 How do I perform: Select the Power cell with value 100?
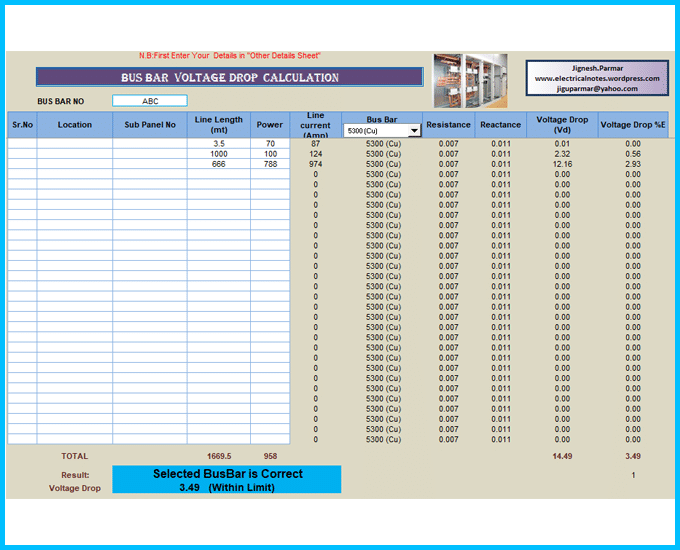point(270,154)
